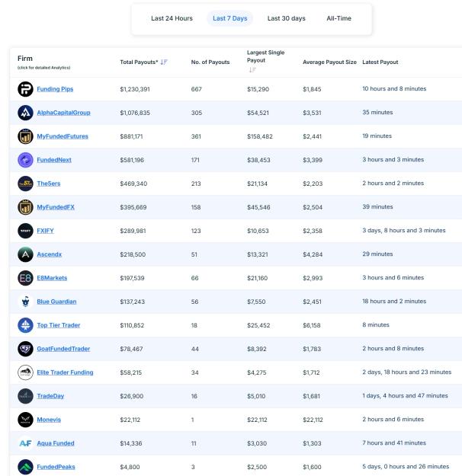Click the $4,284 average payout cell
This screenshot has width=462, height=476.
pos(313,254)
